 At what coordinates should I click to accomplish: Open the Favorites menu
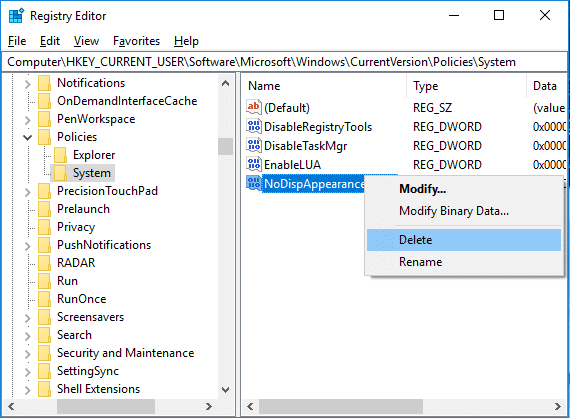coord(136,41)
